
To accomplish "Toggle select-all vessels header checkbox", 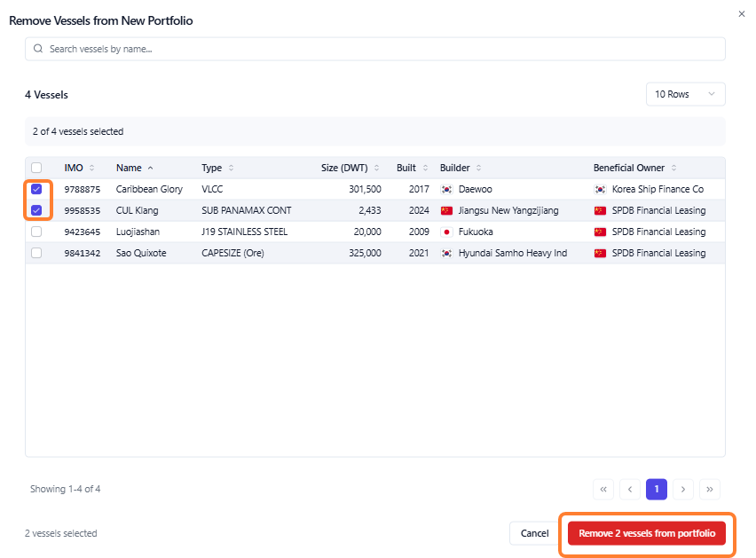I will [36, 168].
